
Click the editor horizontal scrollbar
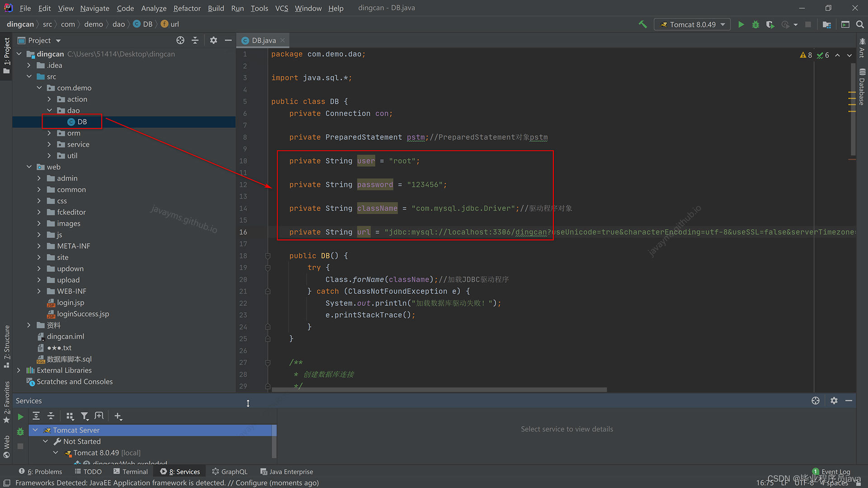click(439, 389)
